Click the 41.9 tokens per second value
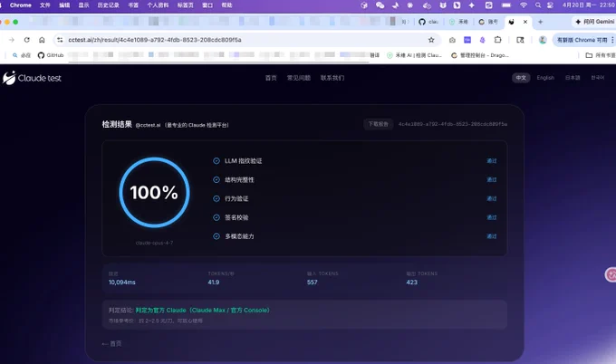The image size is (616, 364). pyautogui.click(x=213, y=282)
